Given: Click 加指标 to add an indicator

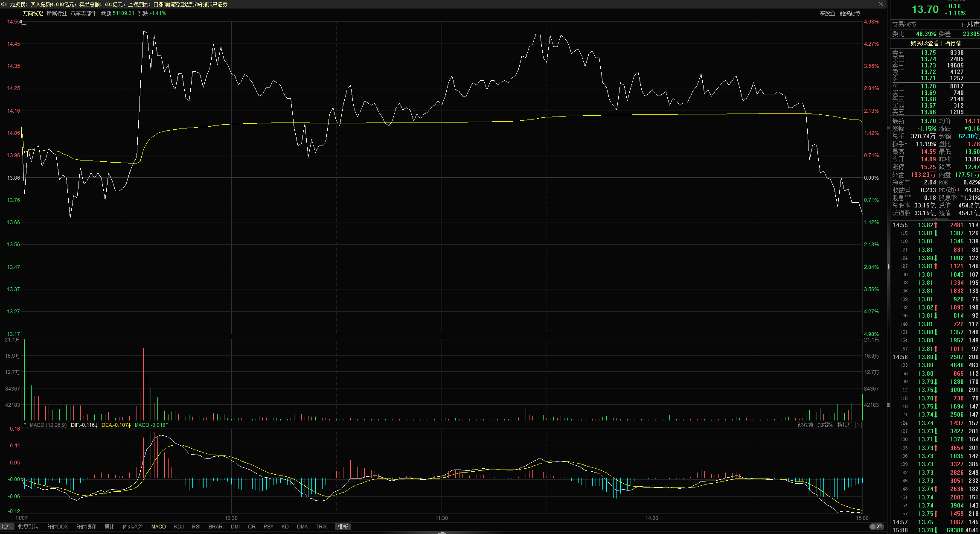Looking at the screenshot, I should click(825, 425).
